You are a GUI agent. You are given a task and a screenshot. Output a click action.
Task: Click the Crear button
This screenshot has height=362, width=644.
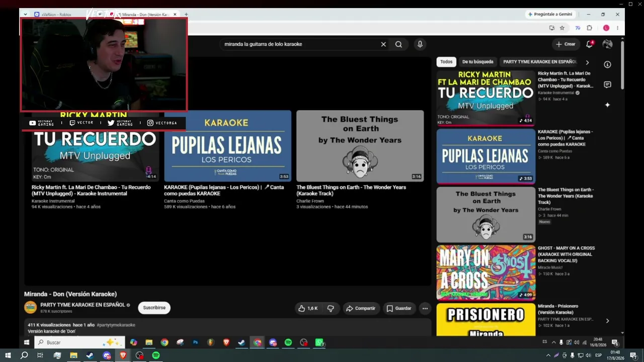(566, 44)
